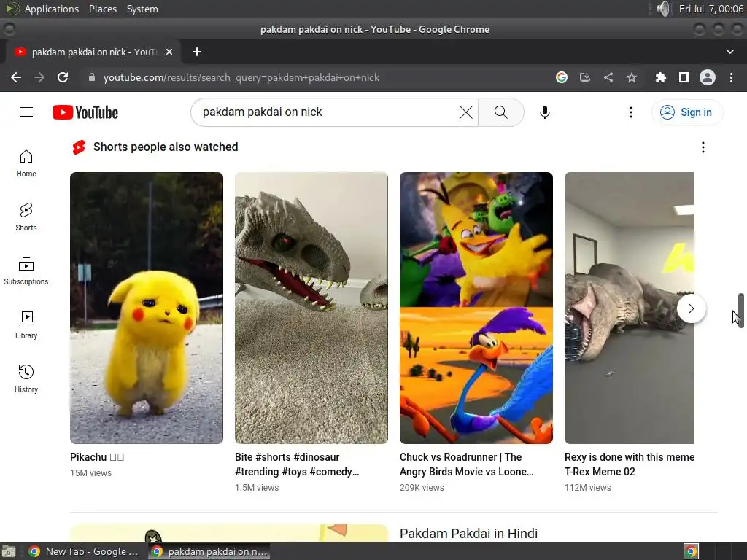Open Home in the sidebar
747x560 pixels.
pyautogui.click(x=26, y=163)
